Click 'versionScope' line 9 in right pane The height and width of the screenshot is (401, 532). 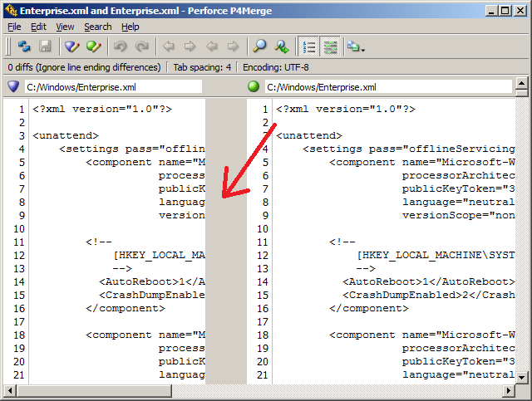click(x=459, y=215)
